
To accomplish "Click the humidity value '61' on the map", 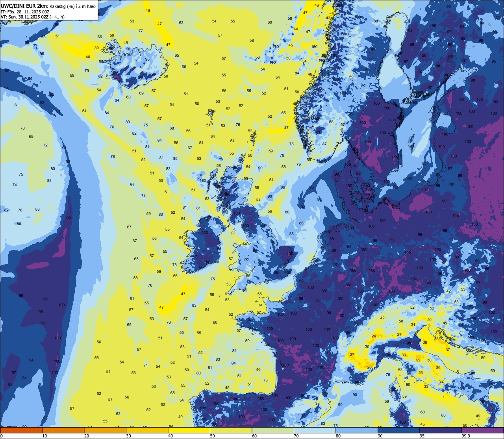I will click(132, 298).
